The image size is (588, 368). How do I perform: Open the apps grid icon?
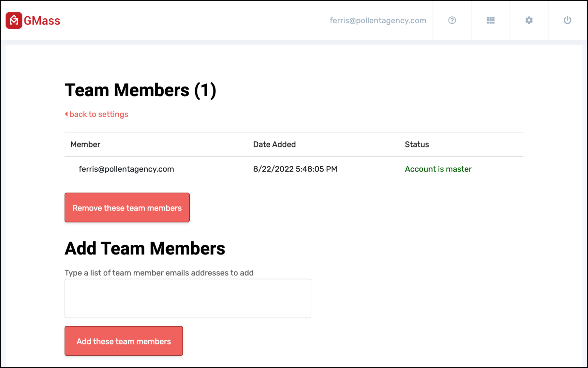coord(490,20)
